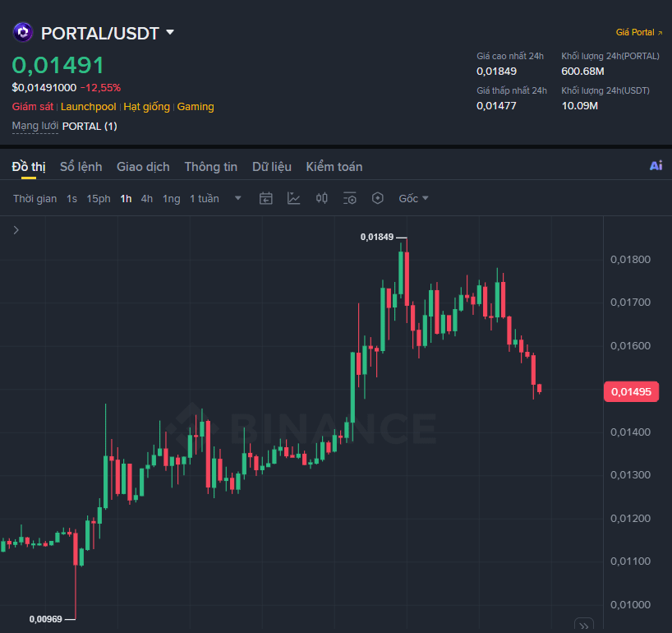
Task: Expand the drawing tools panel chevron
Action: [16, 230]
